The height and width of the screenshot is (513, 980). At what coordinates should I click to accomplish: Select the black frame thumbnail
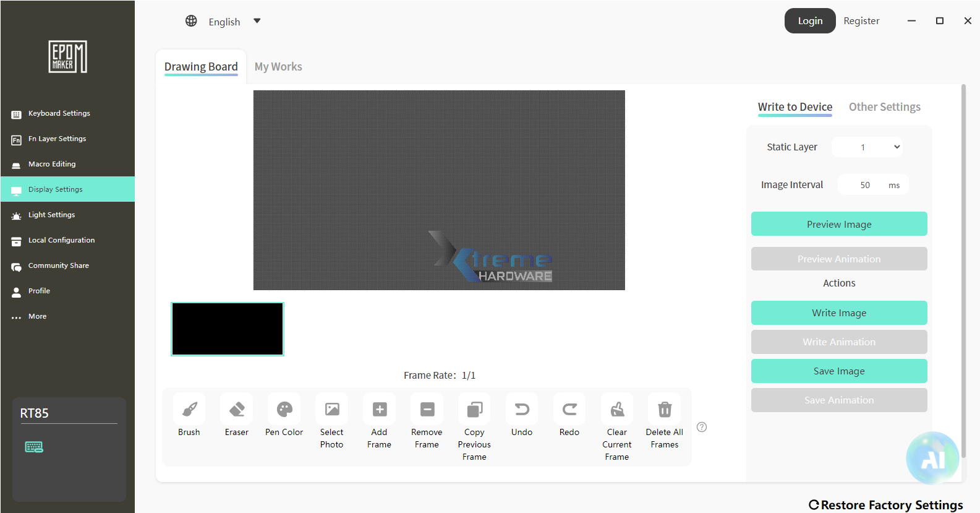(228, 329)
